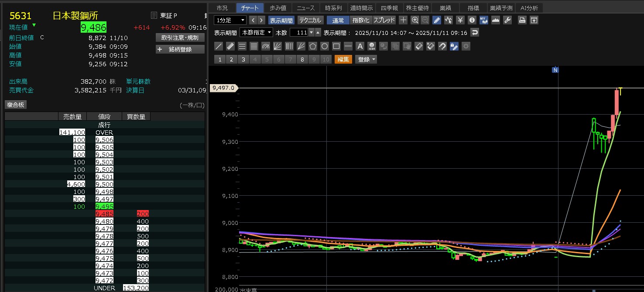Open the 四季報 tab
Screen dimensions: 644x292
(x=389, y=8)
